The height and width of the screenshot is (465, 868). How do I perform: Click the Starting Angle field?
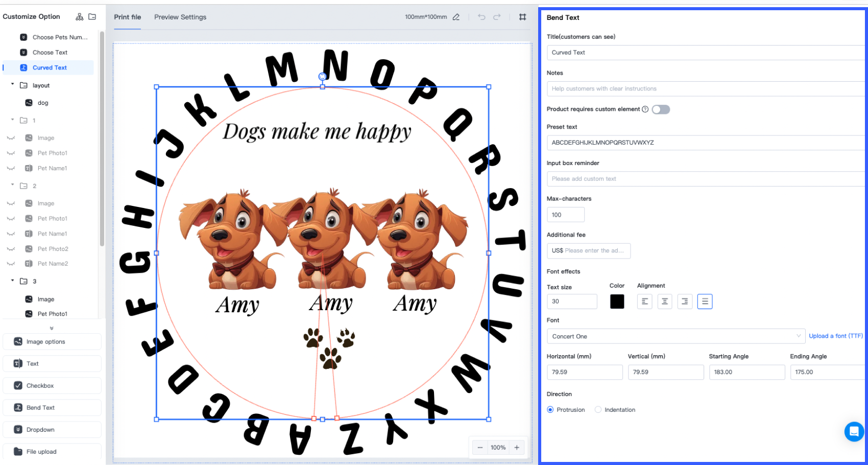click(x=747, y=372)
